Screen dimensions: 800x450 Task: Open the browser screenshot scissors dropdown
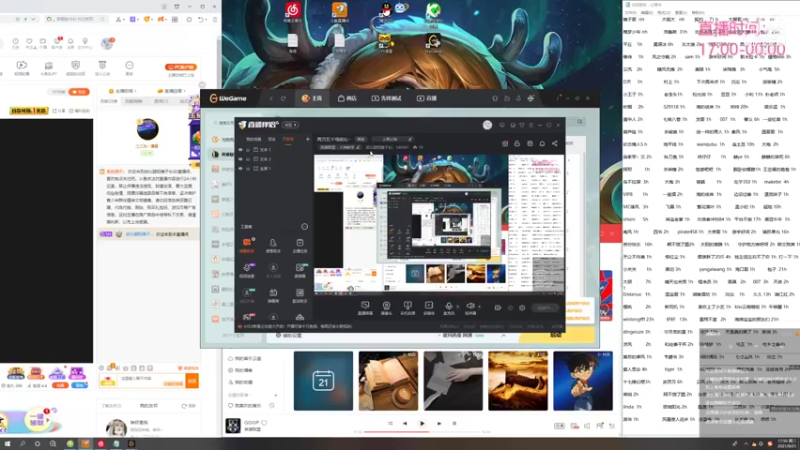[125, 19]
